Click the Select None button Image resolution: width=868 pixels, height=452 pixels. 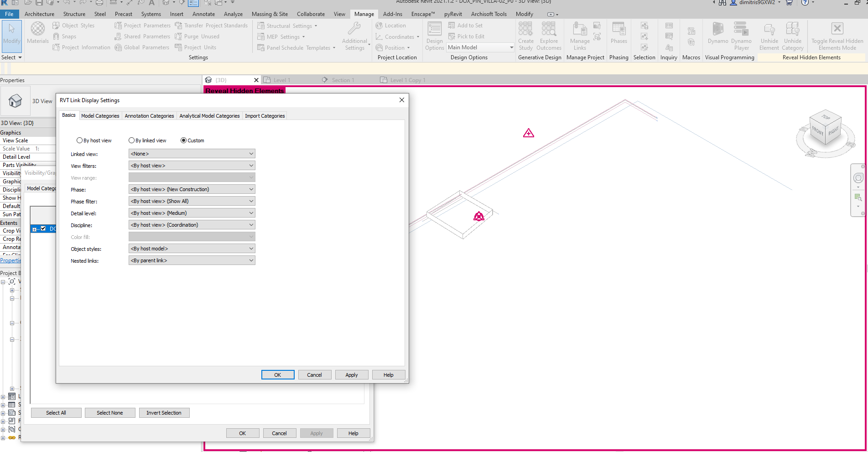[x=110, y=412]
